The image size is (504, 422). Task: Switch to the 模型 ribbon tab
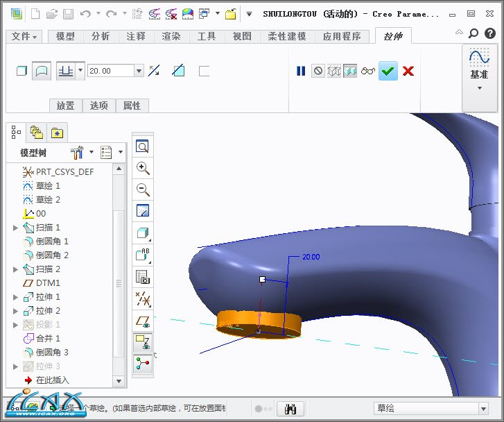(65, 37)
